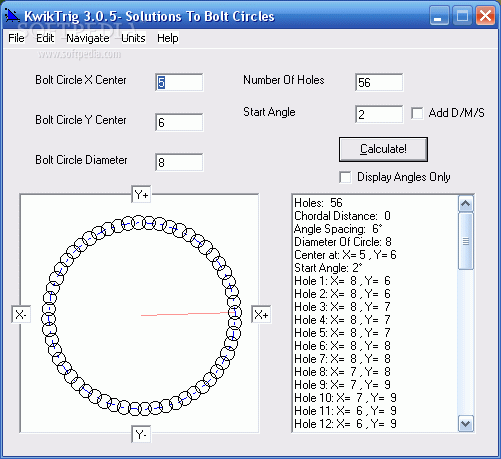
Task: Click the X+ axis button
Action: tap(261, 314)
